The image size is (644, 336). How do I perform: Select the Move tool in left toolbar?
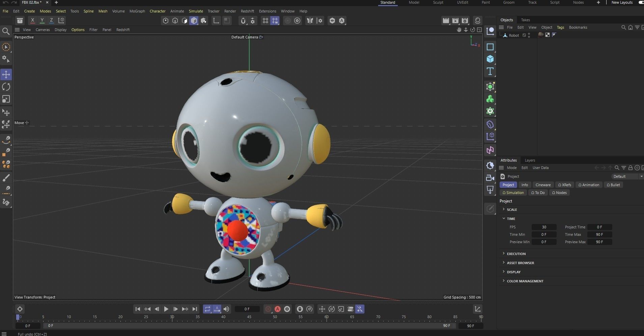point(6,74)
